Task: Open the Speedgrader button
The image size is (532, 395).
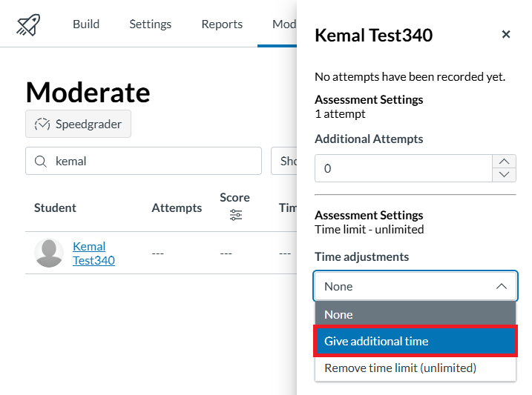Action: coord(79,124)
